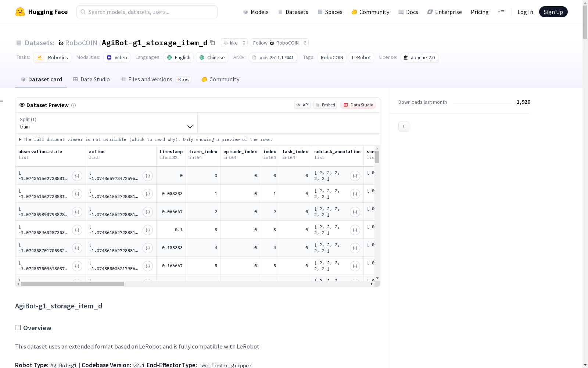Expand observation.state cell at timestamp 0
The height and width of the screenshot is (368, 588).
click(77, 176)
